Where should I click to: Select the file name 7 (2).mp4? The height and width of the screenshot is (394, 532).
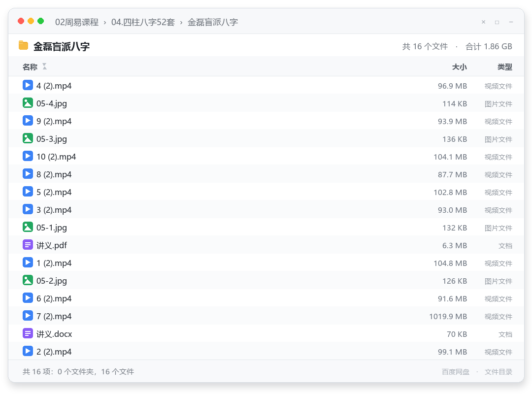coord(54,316)
